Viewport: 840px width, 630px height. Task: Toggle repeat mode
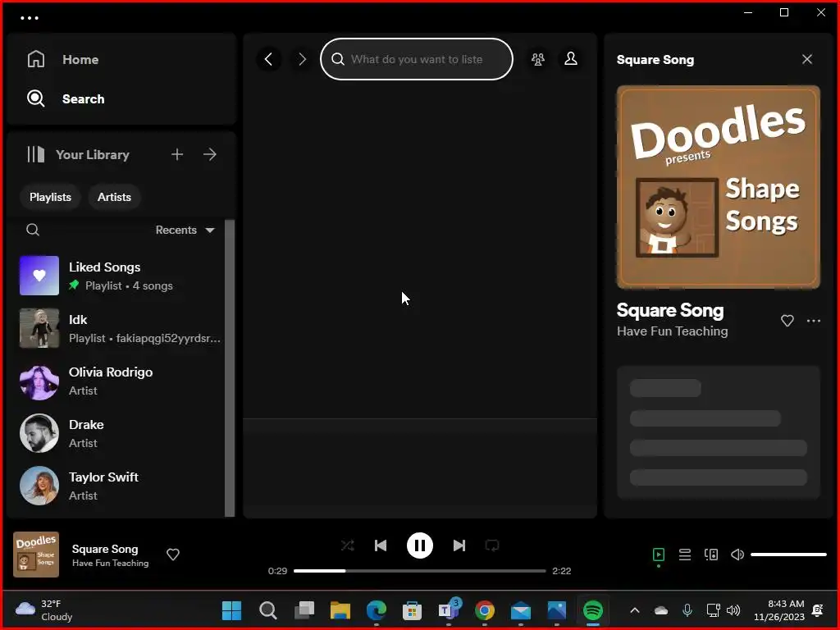pyautogui.click(x=492, y=546)
